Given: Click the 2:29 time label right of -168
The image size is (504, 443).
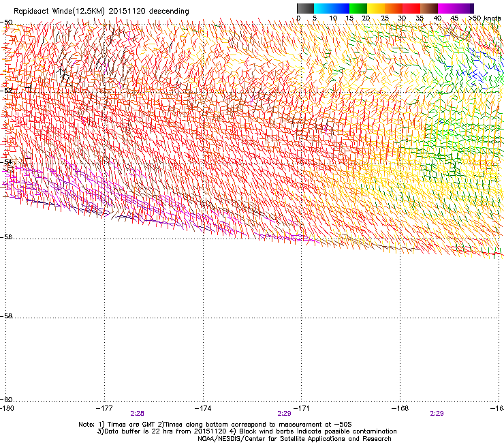Looking at the screenshot, I should (x=437, y=414).
